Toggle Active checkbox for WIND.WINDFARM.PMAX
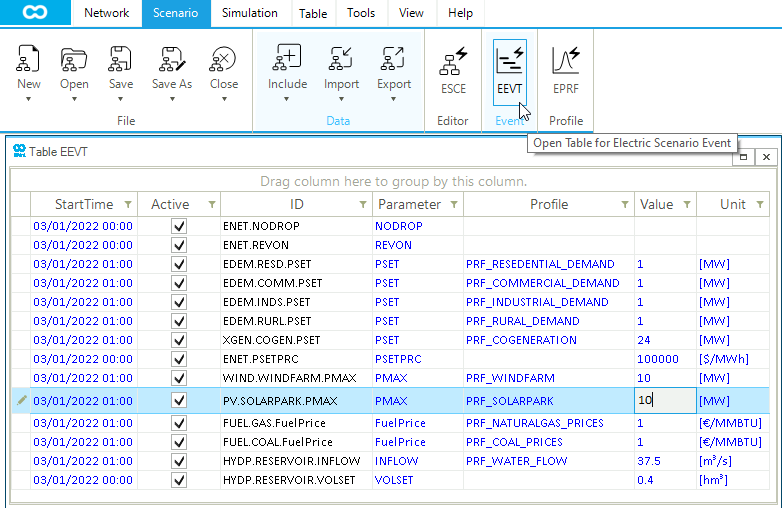The height and width of the screenshot is (508, 782). [179, 378]
